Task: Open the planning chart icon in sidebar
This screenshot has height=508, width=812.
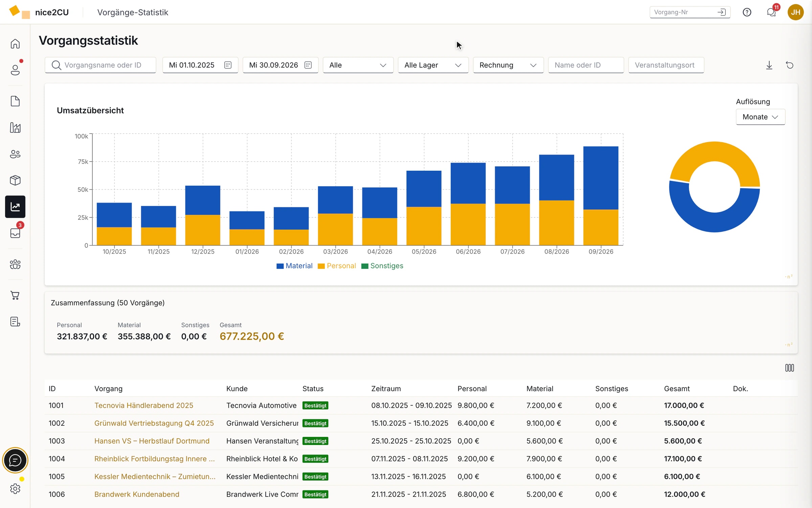Action: (x=15, y=128)
